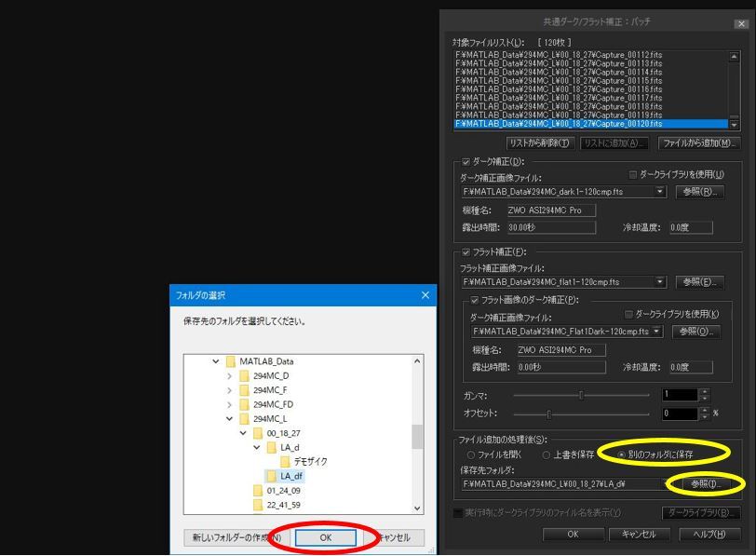Click 参照(E) browse button for flat file

pos(699,282)
